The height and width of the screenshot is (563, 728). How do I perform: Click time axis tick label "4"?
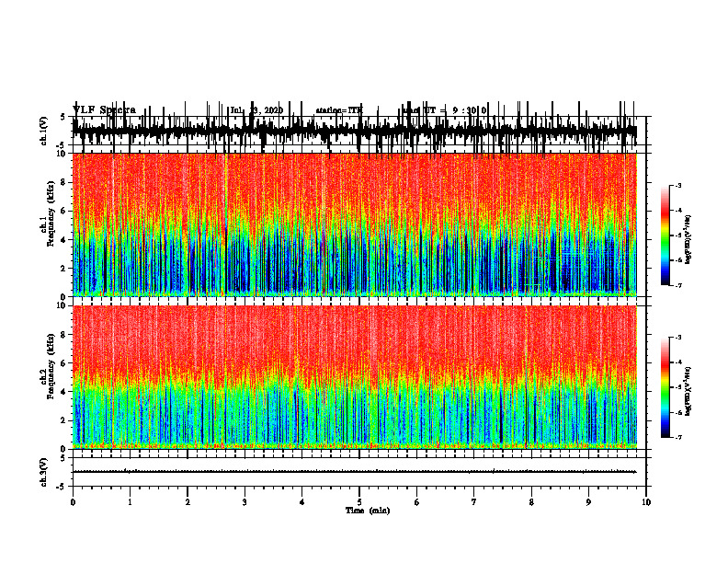[x=302, y=502]
